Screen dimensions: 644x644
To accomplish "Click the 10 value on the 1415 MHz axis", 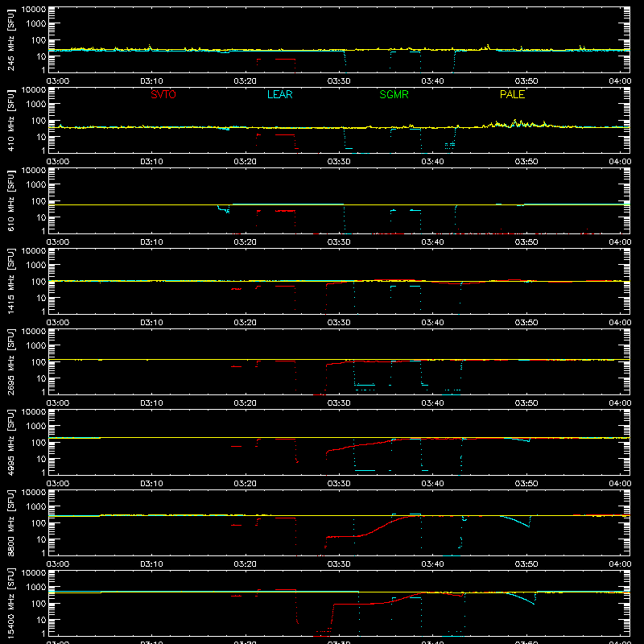I will 42,298.
